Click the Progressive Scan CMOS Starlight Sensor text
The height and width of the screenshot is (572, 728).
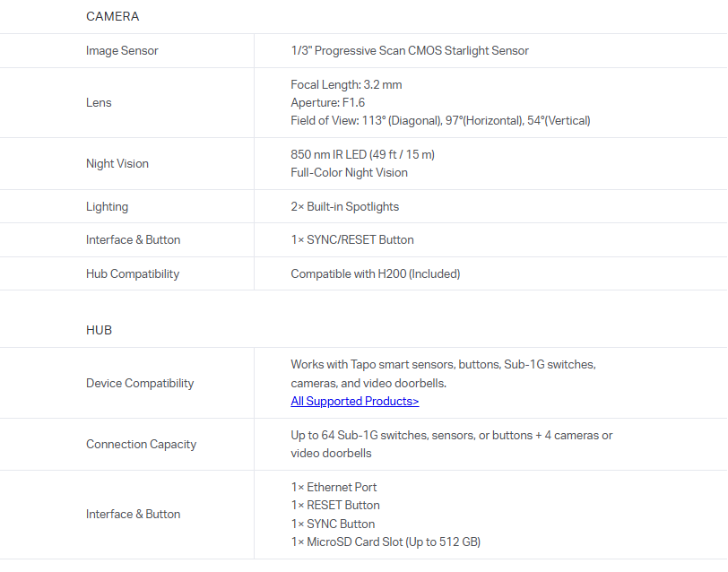[x=410, y=50]
